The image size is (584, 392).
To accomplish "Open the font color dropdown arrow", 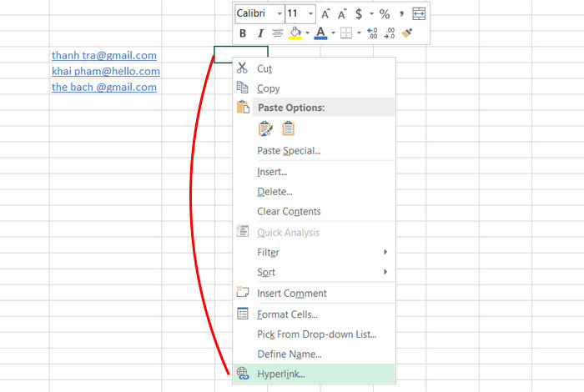I will pos(334,33).
